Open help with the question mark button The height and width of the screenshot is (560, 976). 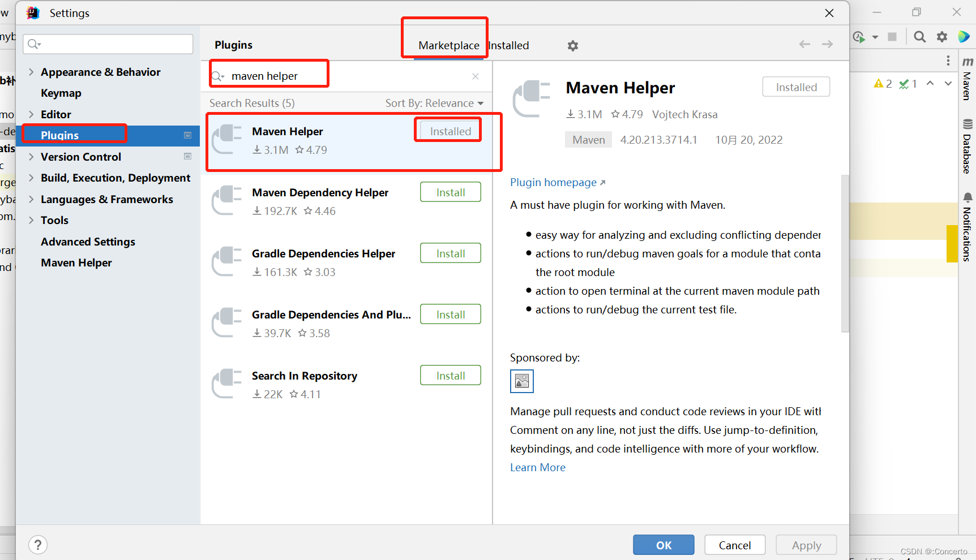(x=38, y=545)
